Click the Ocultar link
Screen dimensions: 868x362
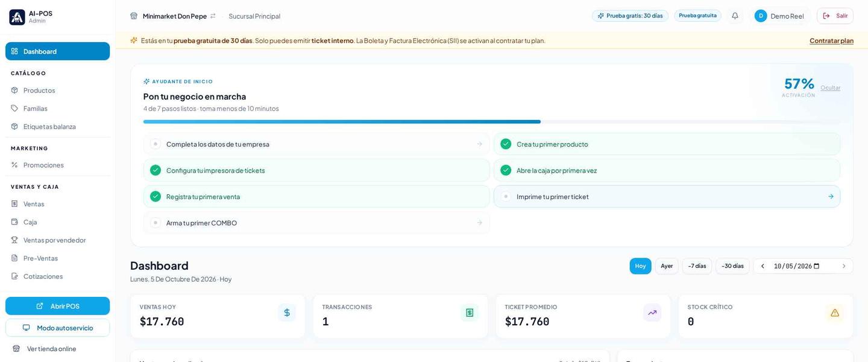coord(830,87)
